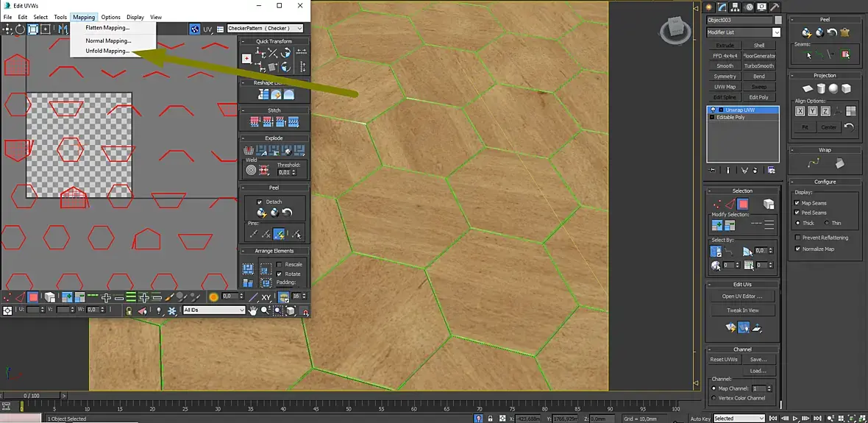Click Flatten by polygon angle in Explode
Screen dimensions: 868x423
261,150
